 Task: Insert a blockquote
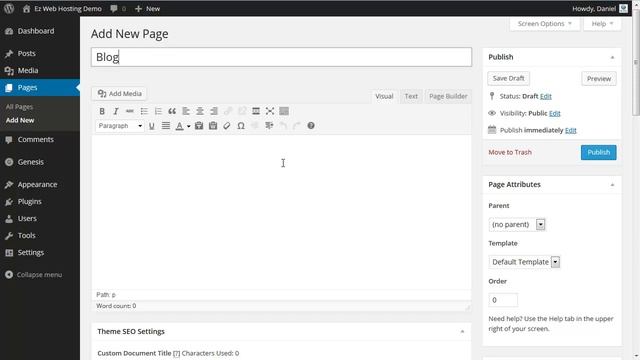172,111
